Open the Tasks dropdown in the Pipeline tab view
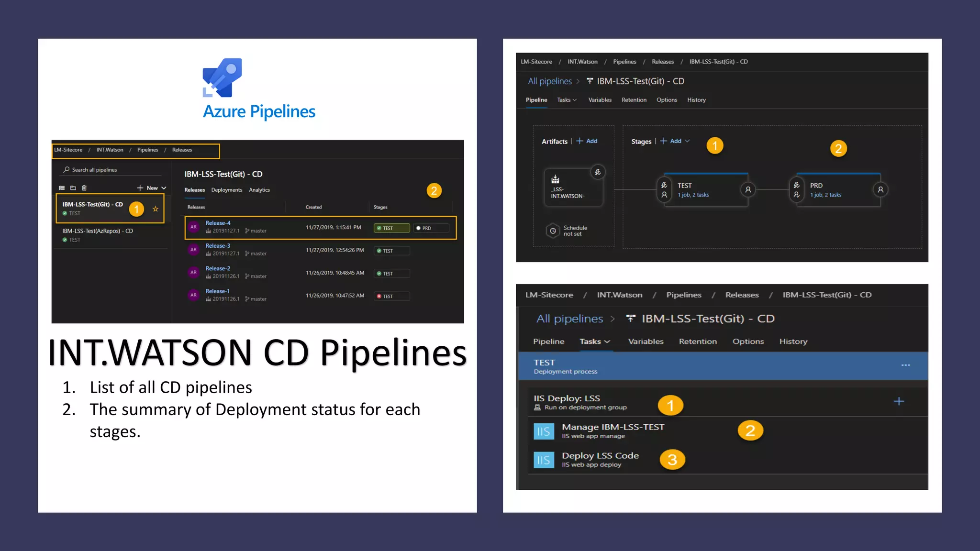This screenshot has width=980, height=551. (567, 100)
